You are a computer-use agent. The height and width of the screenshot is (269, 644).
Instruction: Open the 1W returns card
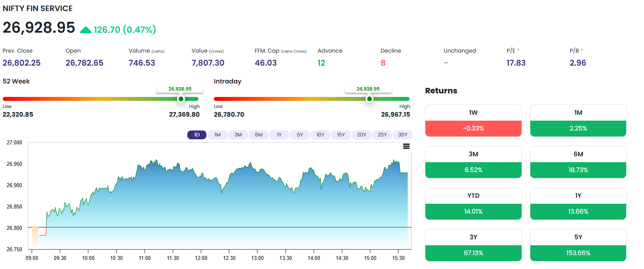[473, 121]
